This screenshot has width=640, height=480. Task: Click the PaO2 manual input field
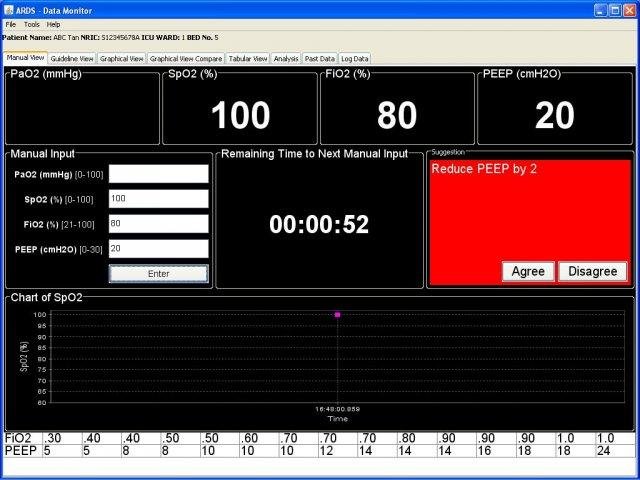[x=159, y=174]
